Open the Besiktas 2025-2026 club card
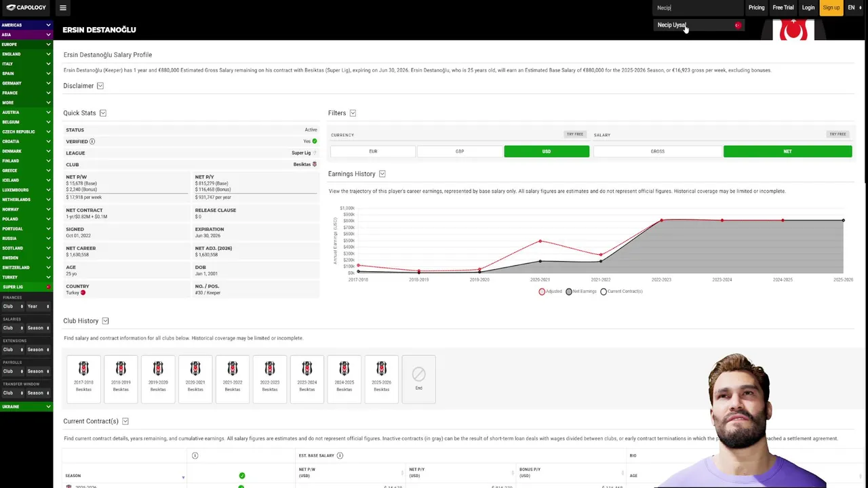Image resolution: width=868 pixels, height=488 pixels. point(382,379)
